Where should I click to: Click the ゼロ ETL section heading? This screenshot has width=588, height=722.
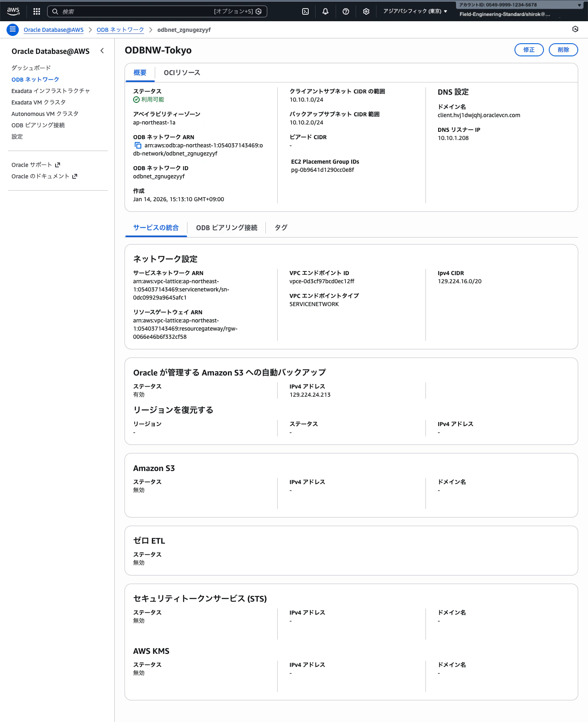149,541
